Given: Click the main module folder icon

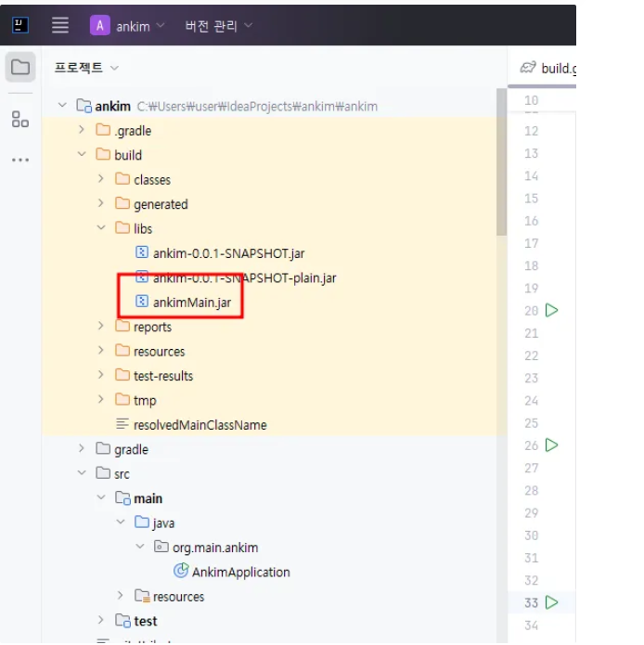Looking at the screenshot, I should pos(123,497).
